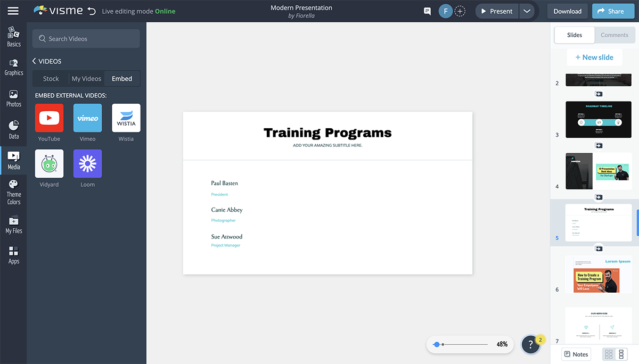Adjust the zoom level slider

(437, 345)
